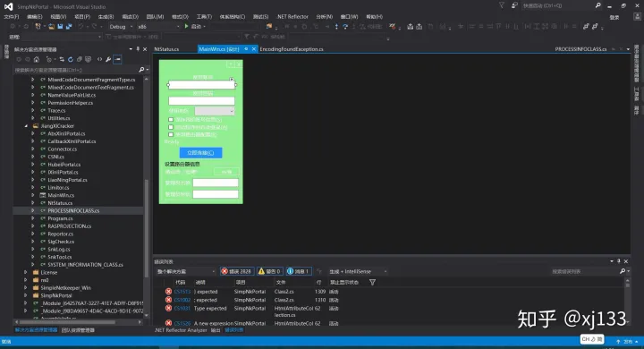Switch to the .NET Reflector Analyzer tab
644x349 pixels.
pos(181,330)
